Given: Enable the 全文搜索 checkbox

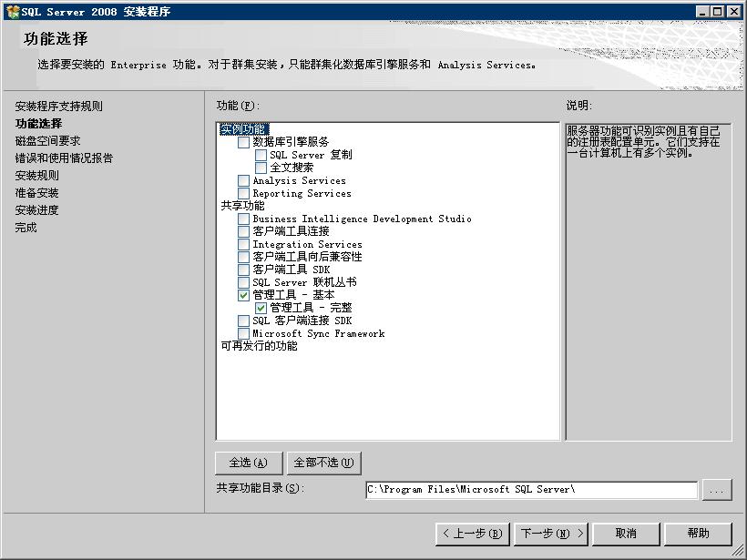Looking at the screenshot, I should click(261, 168).
